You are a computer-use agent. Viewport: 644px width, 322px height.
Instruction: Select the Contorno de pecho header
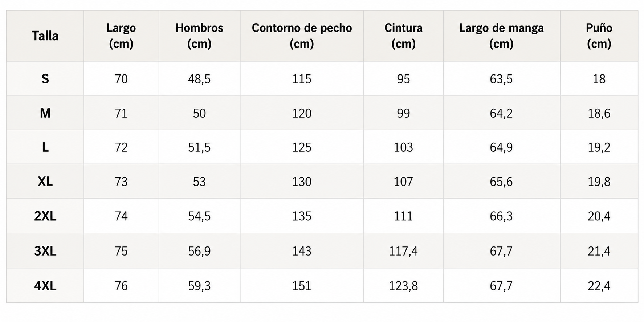(x=302, y=36)
